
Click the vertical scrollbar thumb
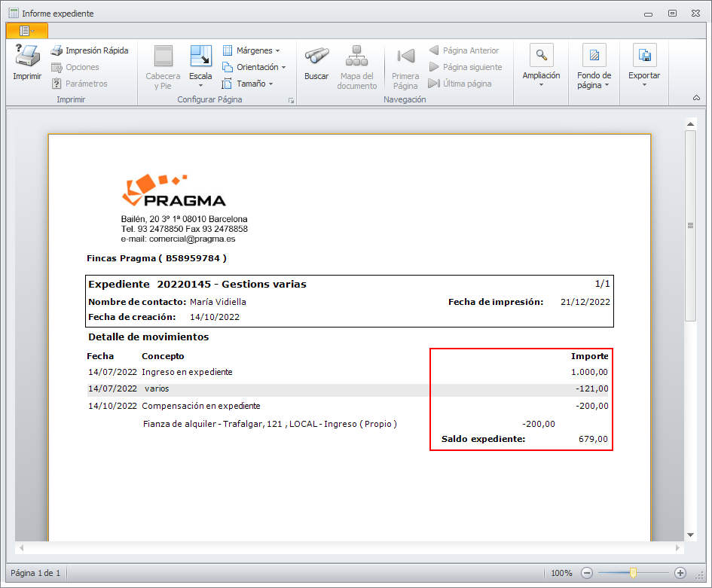pos(691,226)
